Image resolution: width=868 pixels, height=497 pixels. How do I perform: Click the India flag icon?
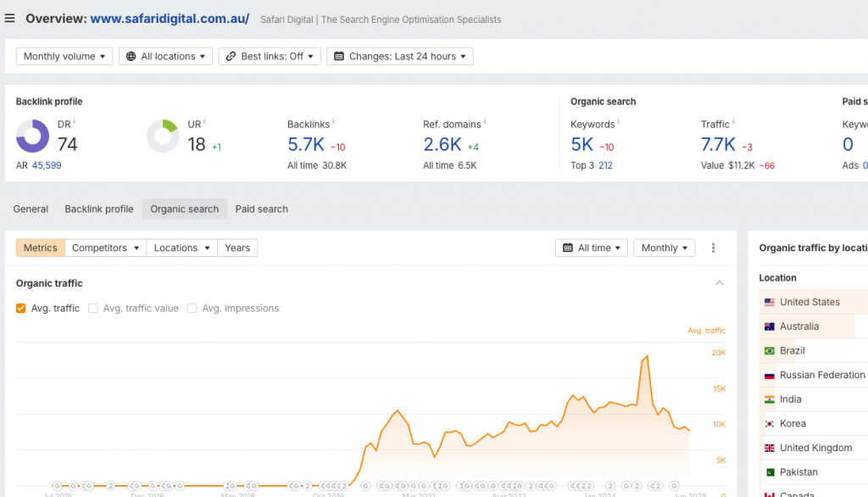point(770,399)
